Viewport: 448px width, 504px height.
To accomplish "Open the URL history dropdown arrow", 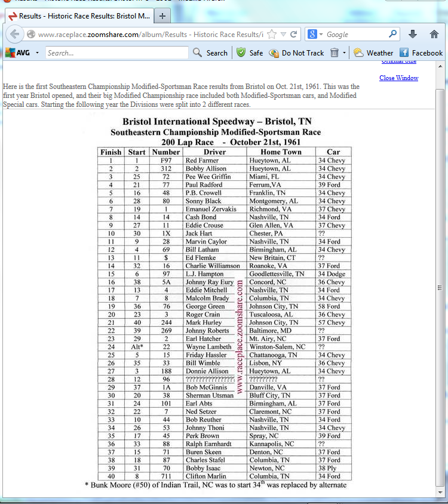I will click(283, 35).
